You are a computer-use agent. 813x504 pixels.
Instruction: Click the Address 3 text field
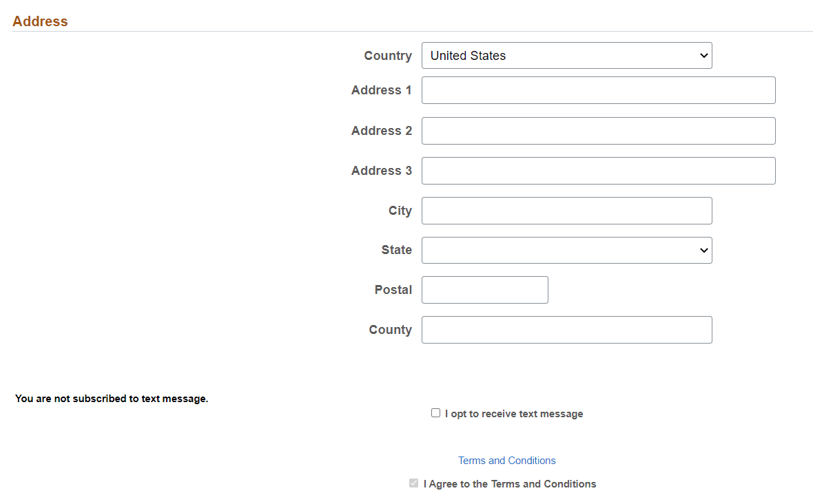[x=598, y=170]
